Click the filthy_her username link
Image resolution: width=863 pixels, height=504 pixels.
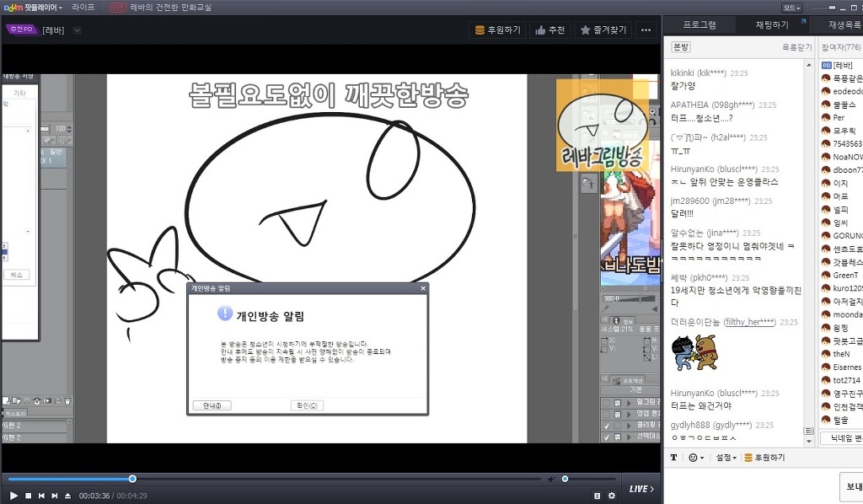point(749,322)
